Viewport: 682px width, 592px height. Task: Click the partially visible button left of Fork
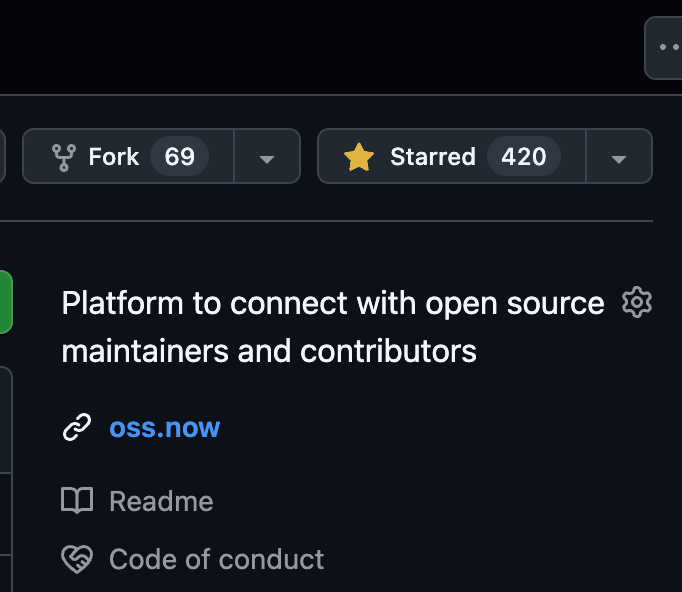pos(2,157)
